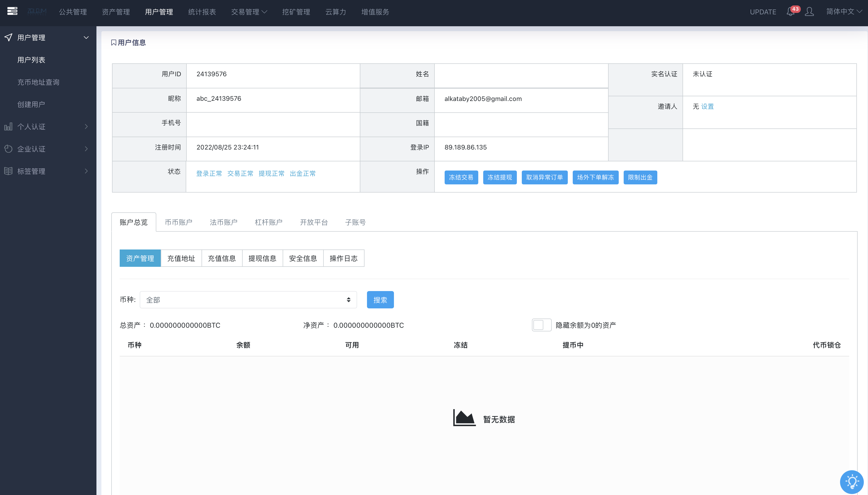Screen dimensions: 868x495
Task: Click the 登录正常 status link
Action: (x=209, y=173)
